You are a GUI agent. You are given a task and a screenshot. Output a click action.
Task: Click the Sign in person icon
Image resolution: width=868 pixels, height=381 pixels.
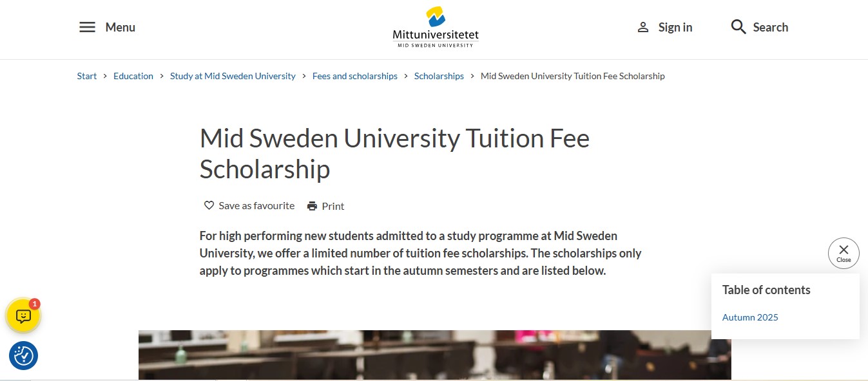pyautogui.click(x=642, y=27)
